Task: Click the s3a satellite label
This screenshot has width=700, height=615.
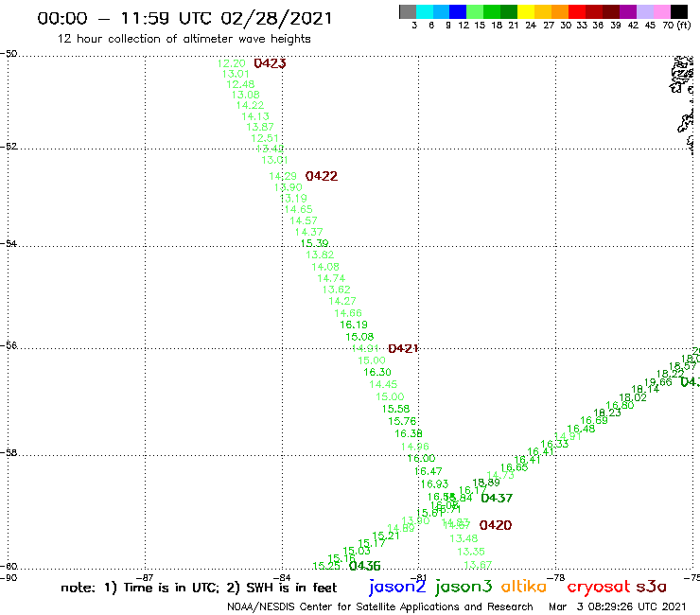Action: tap(652, 587)
